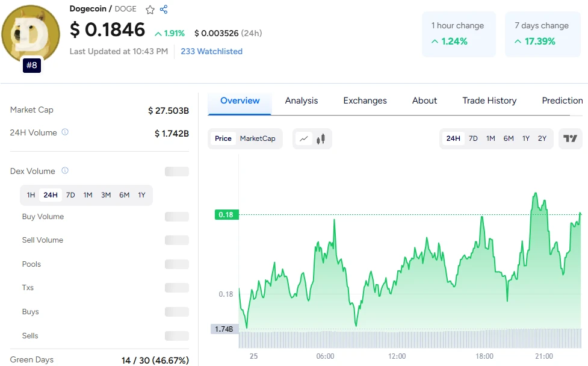Viewport: 588px width, 366px height.
Task: Click the #8 rank badge
Action: 31,65
